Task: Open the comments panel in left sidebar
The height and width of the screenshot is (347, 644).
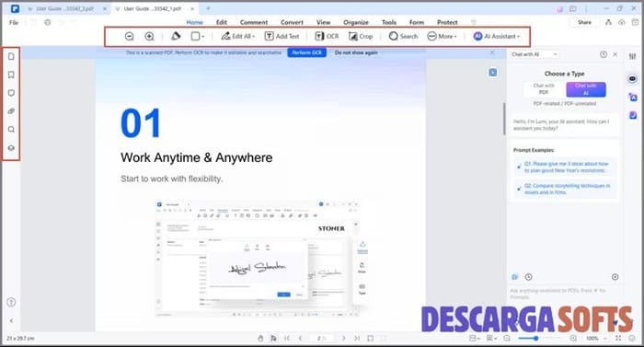Action: point(11,93)
